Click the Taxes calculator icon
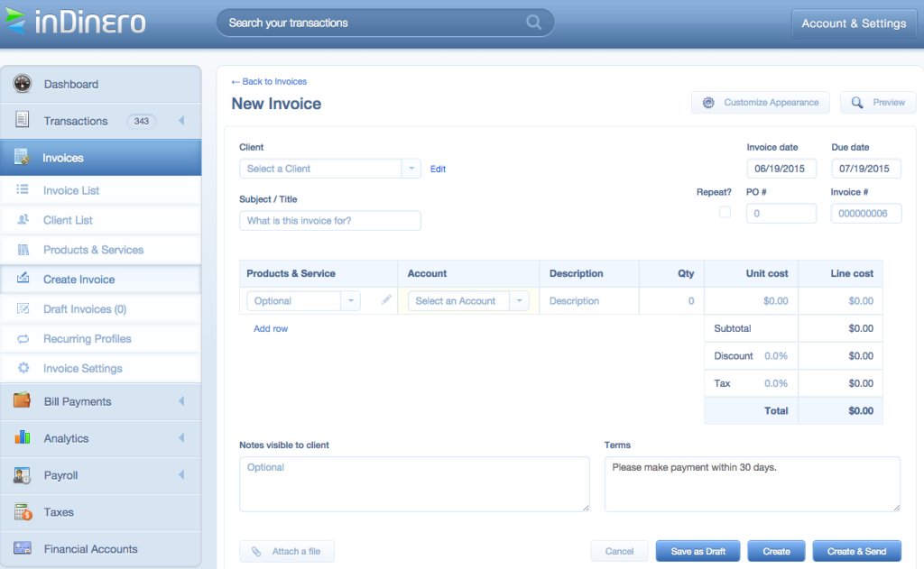The image size is (924, 569). [x=23, y=512]
